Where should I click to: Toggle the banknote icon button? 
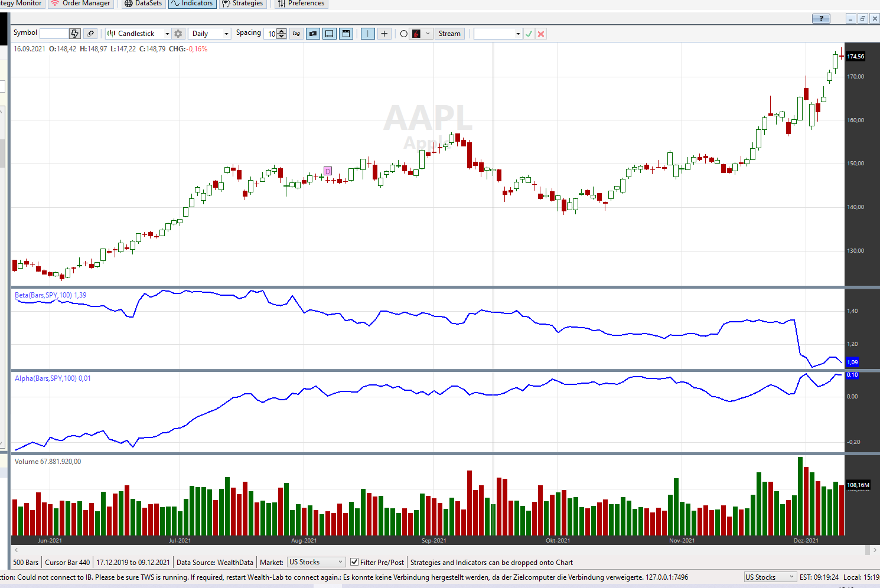[x=313, y=34]
